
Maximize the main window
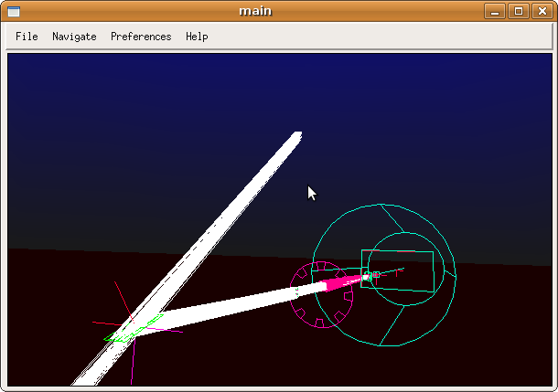[x=518, y=11]
